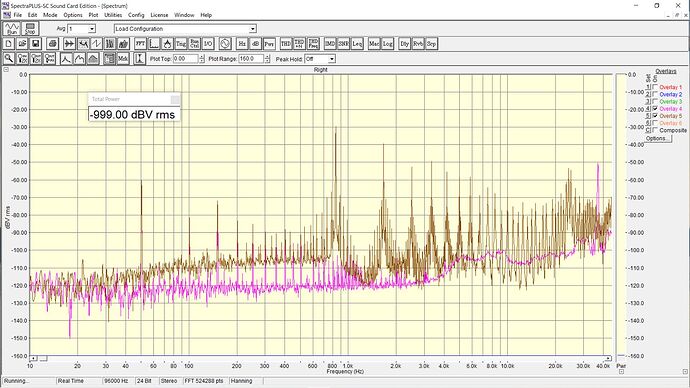The image size is (690, 388).
Task: Open the IMD measurement toolbar icon
Action: 330,44
